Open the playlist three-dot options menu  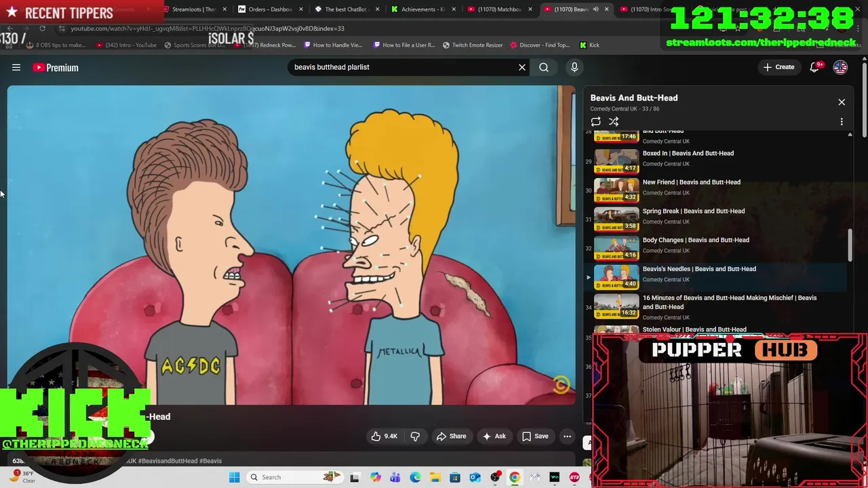point(842,122)
